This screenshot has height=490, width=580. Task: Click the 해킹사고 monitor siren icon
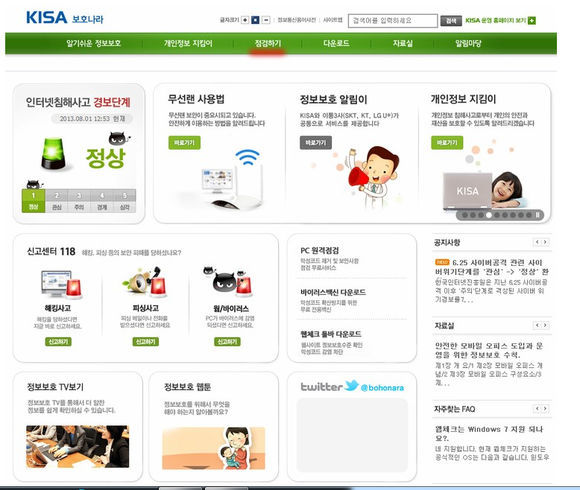61,284
